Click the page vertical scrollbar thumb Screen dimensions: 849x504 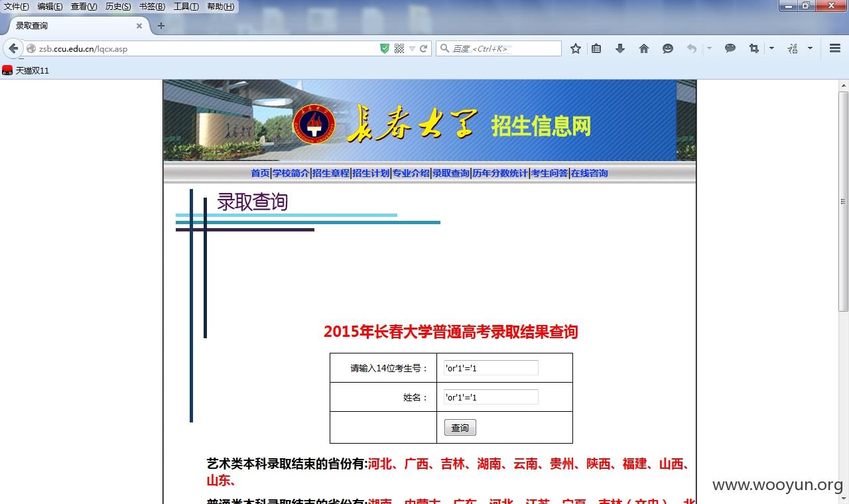coord(843,202)
